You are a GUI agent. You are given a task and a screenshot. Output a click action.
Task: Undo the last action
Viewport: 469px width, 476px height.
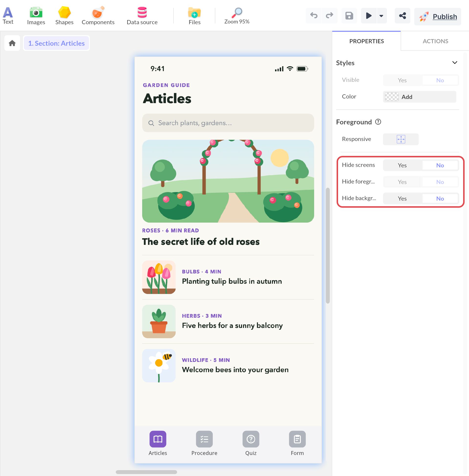(x=314, y=16)
